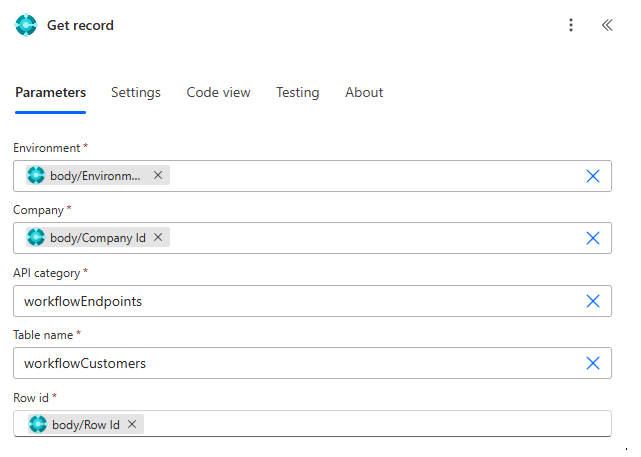
Task: Click the body/Row Id token icon
Action: 38,424
